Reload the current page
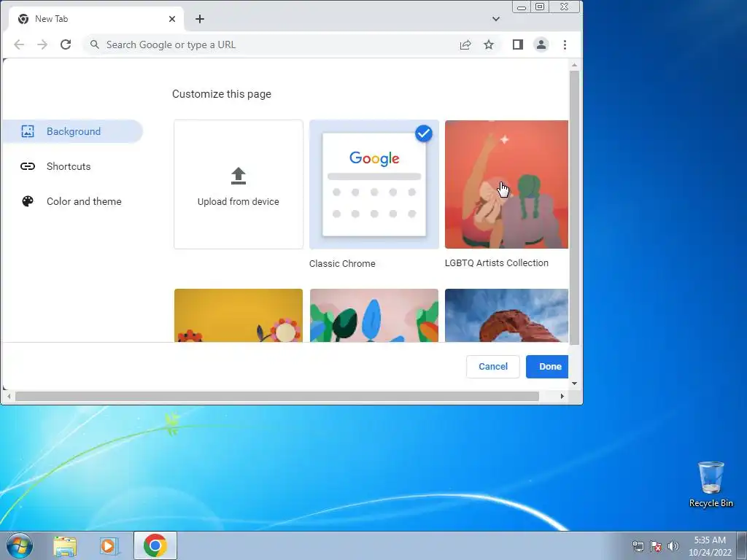 click(66, 44)
